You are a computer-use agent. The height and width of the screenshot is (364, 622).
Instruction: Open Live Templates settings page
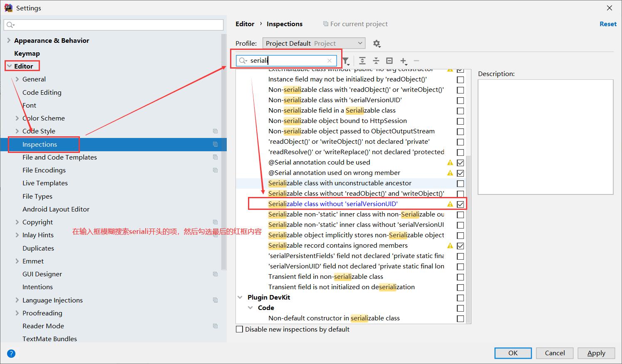coord(45,183)
